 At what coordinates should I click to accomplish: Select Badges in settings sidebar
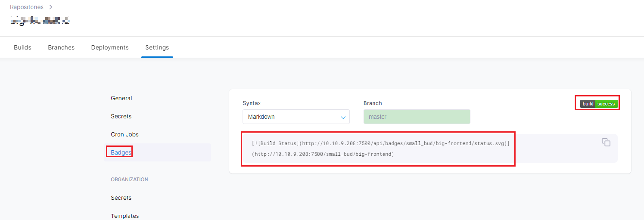point(121,152)
